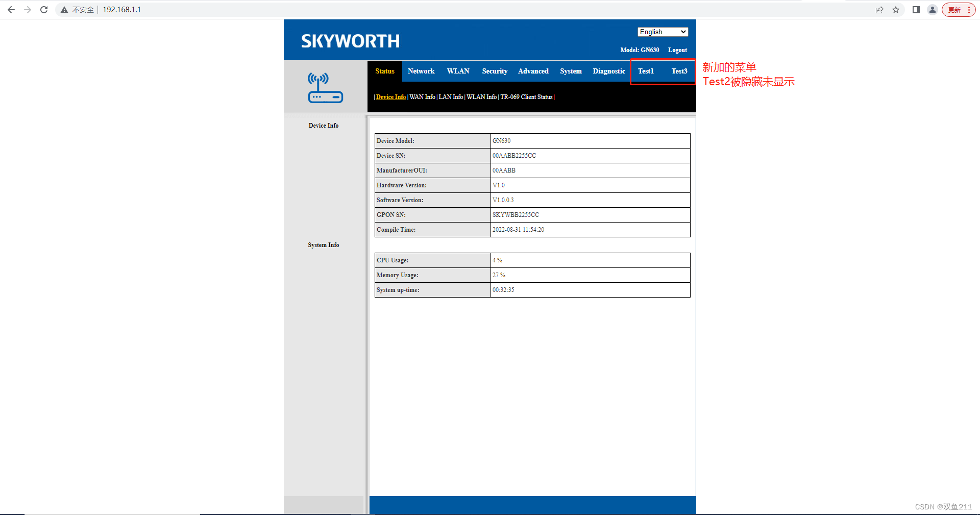Select Compile Time value 2022-08-31 11:54:20

(518, 230)
